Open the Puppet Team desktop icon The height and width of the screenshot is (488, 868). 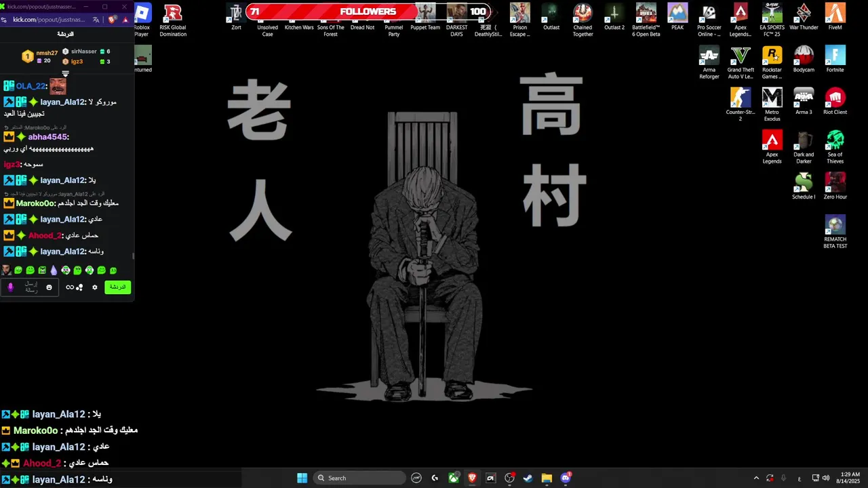coord(425,17)
